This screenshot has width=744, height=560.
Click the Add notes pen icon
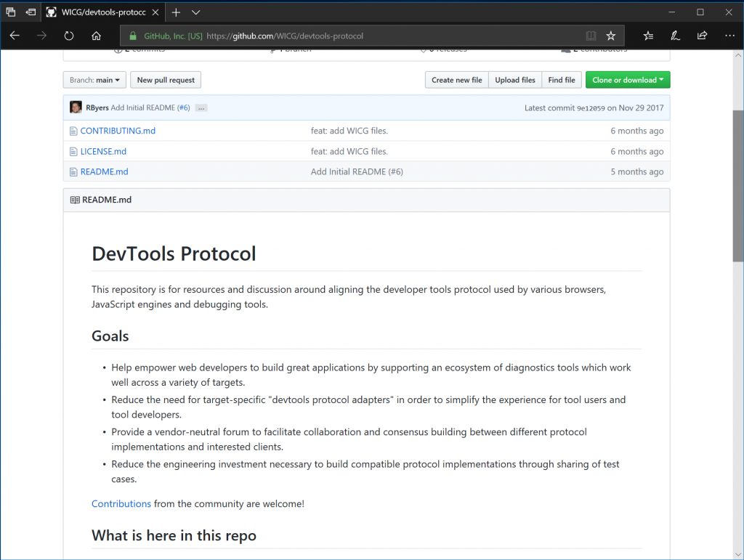pyautogui.click(x=675, y=36)
